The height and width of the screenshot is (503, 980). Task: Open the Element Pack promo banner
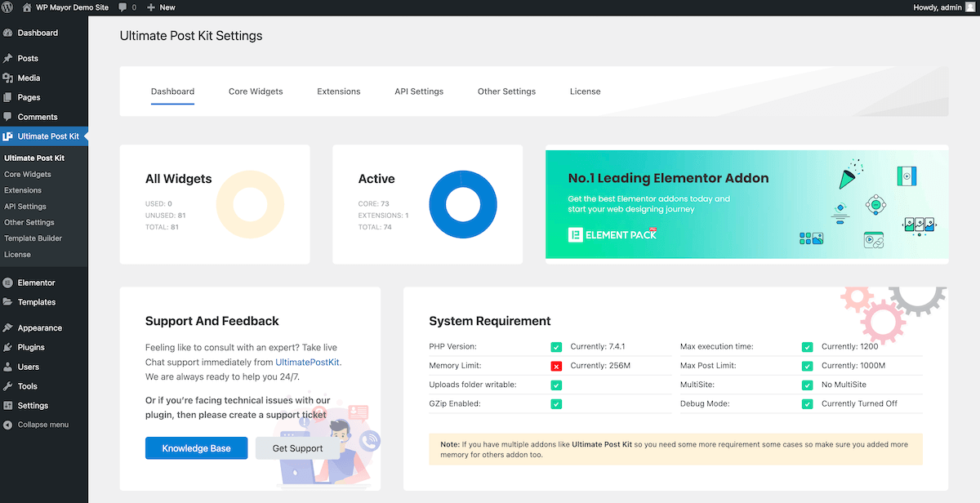pos(746,204)
